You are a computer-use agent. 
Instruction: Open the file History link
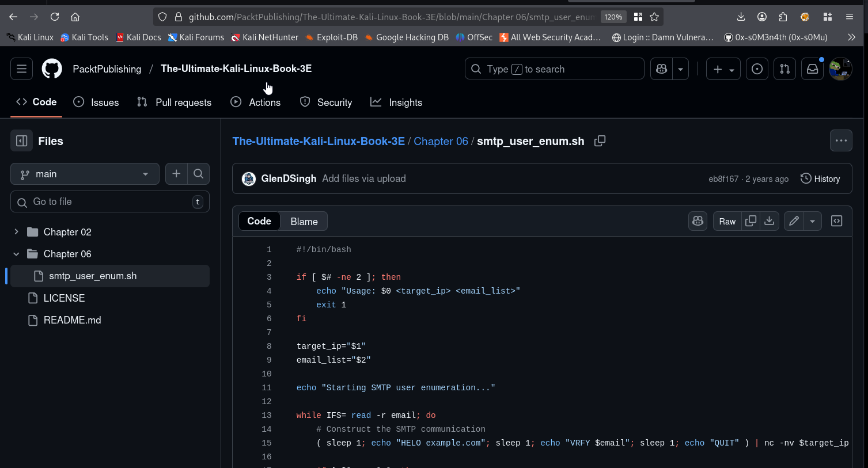[820, 179]
